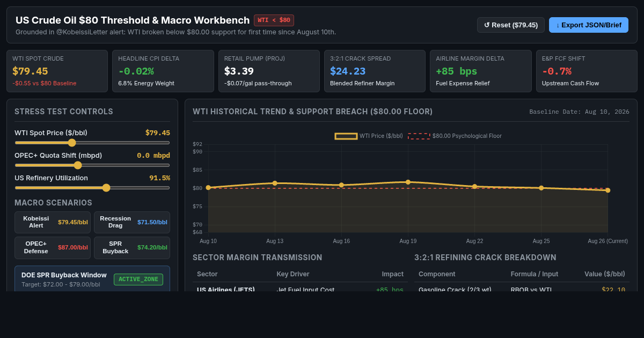This screenshot has width=644, height=338.
Task: Toggle $80.00 Psychological Floor legend item
Action: [x=455, y=136]
